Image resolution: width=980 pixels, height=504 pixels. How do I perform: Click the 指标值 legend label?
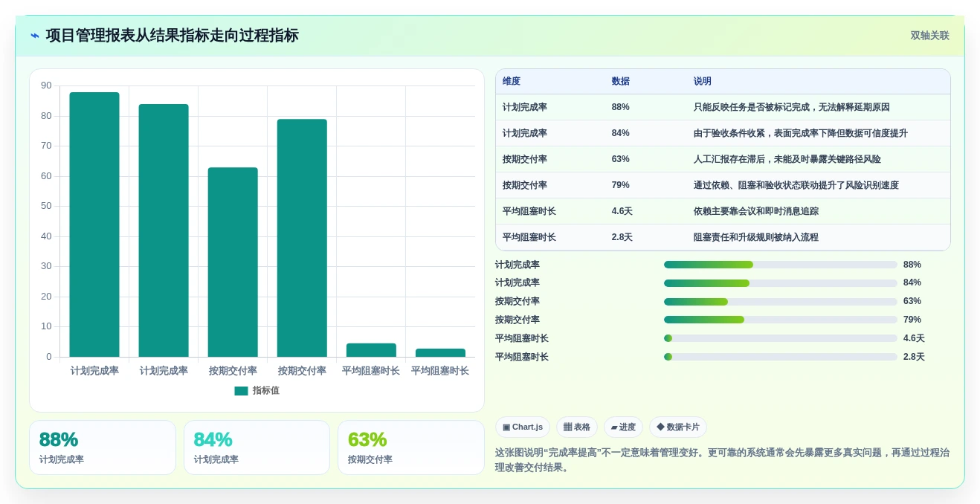pos(266,391)
